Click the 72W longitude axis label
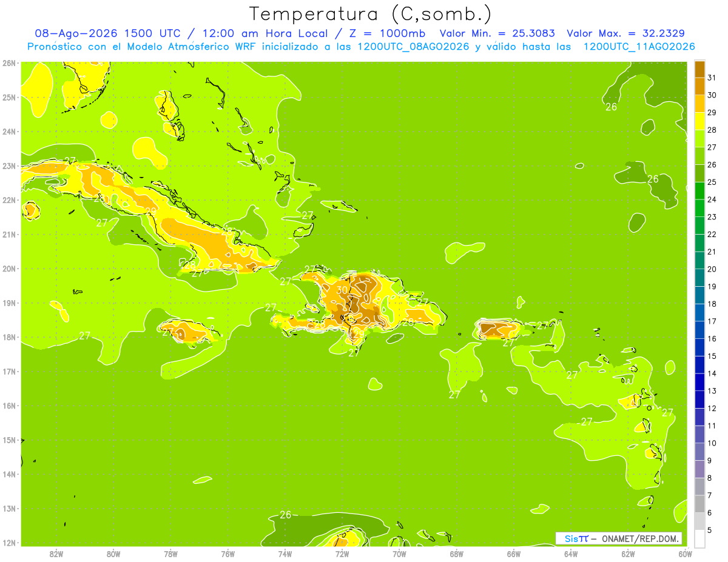The width and height of the screenshot is (728, 562). (342, 553)
